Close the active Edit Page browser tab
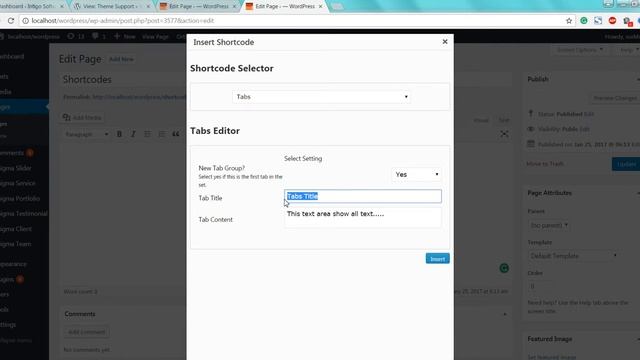This screenshot has width=640, height=360. coord(320,7)
